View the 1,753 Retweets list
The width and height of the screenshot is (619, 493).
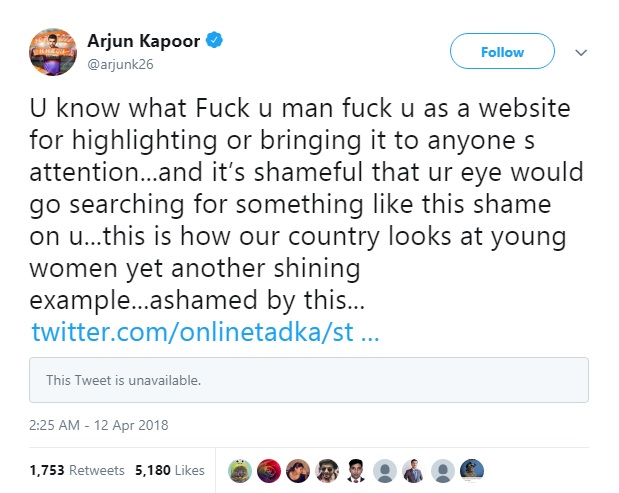coord(77,469)
